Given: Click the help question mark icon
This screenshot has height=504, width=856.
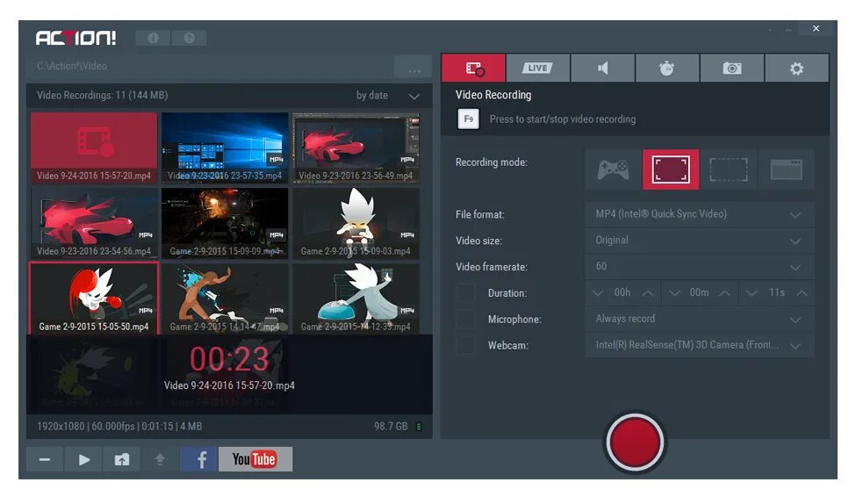Looking at the screenshot, I should 189,38.
